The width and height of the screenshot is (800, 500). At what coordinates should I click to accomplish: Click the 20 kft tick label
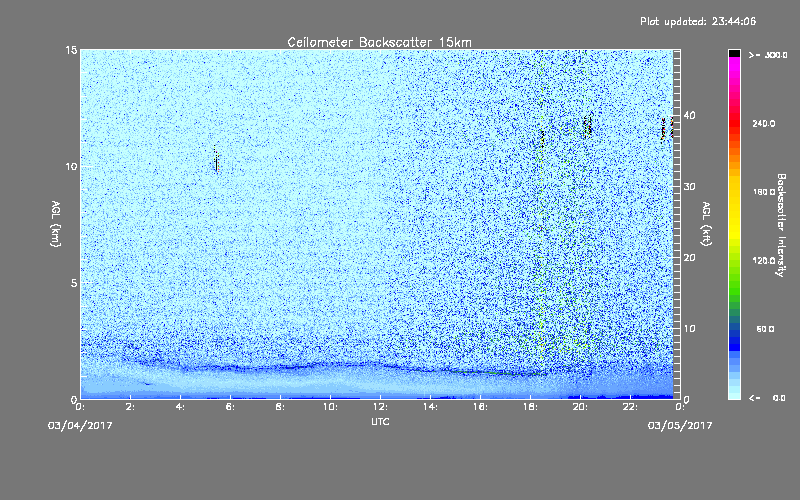point(689,258)
